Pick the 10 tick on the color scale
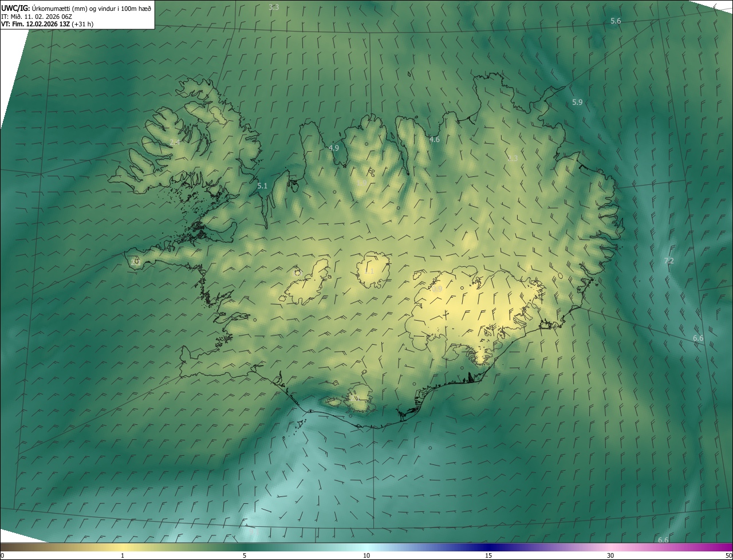This screenshot has height=560, width=733. tap(366, 555)
